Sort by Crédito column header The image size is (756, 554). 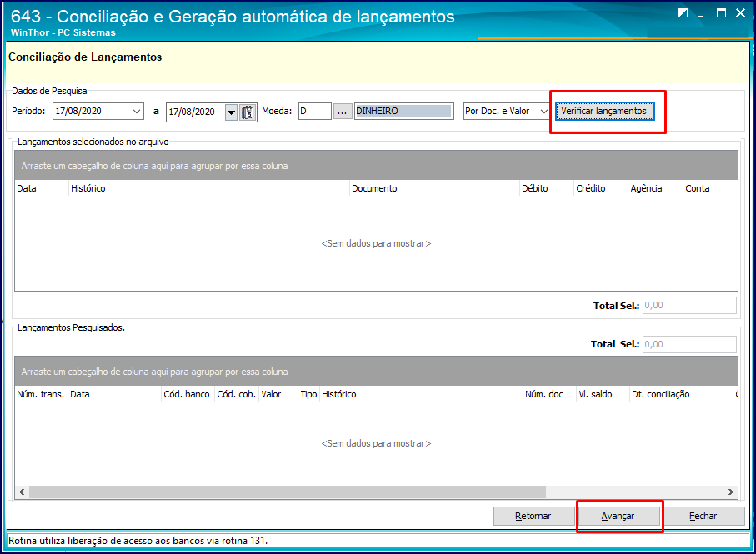pos(601,188)
